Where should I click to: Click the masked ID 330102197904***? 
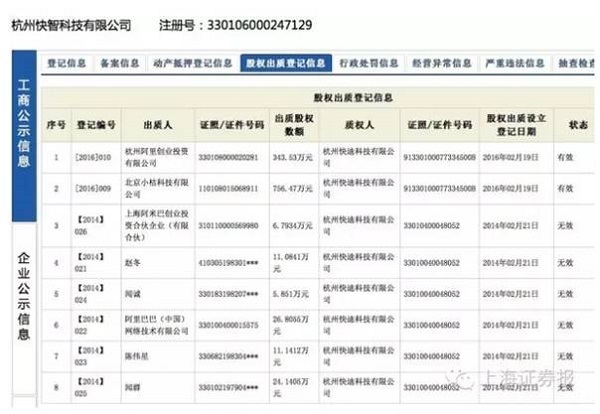coord(228,387)
